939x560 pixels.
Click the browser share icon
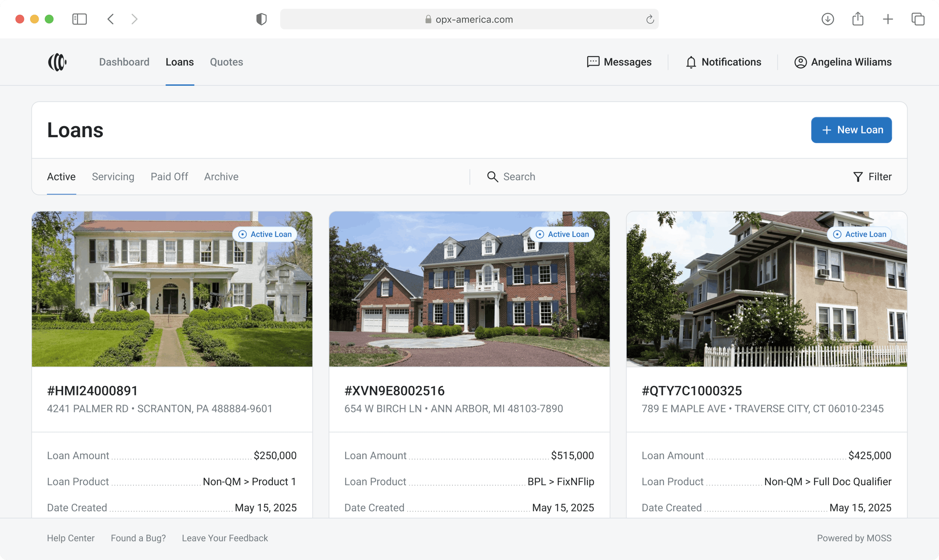tap(857, 19)
